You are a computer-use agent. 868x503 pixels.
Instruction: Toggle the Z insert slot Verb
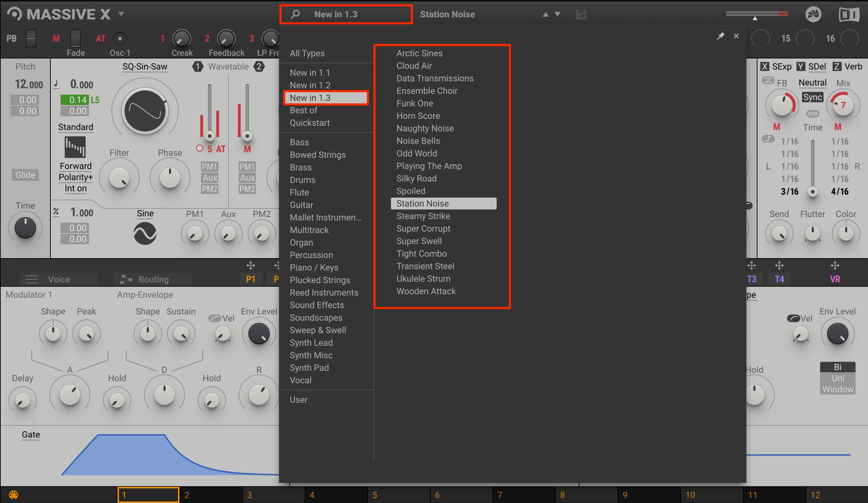(837, 66)
